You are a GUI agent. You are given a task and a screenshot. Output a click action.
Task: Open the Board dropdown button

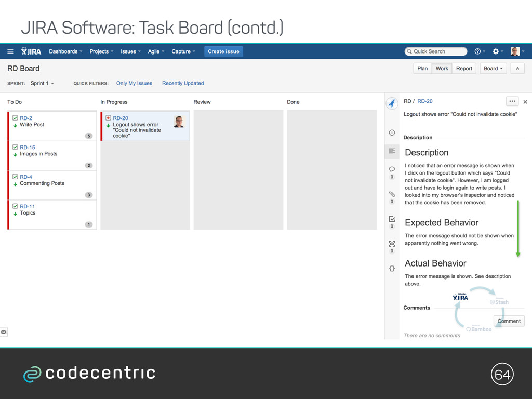[493, 68]
